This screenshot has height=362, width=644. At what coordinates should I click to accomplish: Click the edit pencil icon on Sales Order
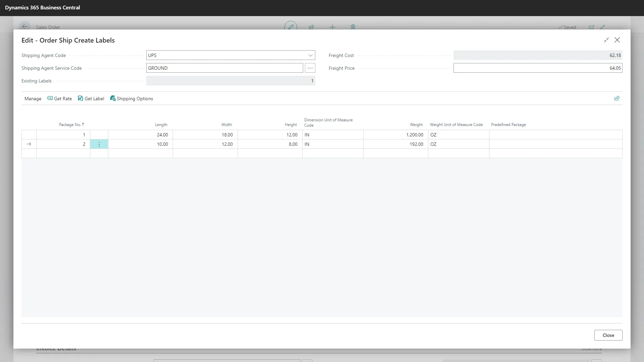point(290,27)
